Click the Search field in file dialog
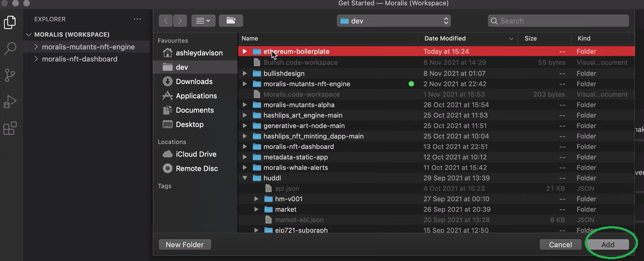 [558, 21]
